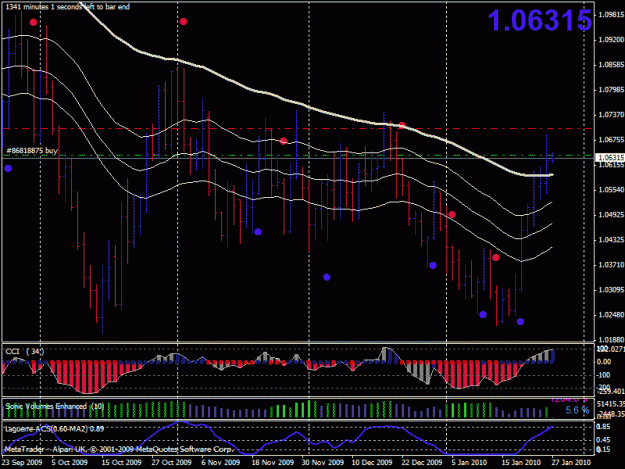Click the -100 level on the CCI scale
The height and width of the screenshot is (469, 625).
pyautogui.click(x=603, y=375)
